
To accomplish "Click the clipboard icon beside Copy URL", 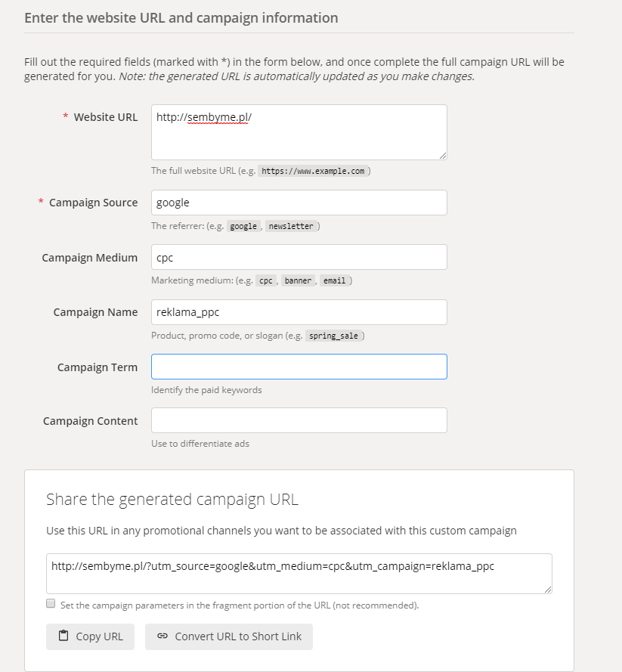I will pyautogui.click(x=63, y=636).
